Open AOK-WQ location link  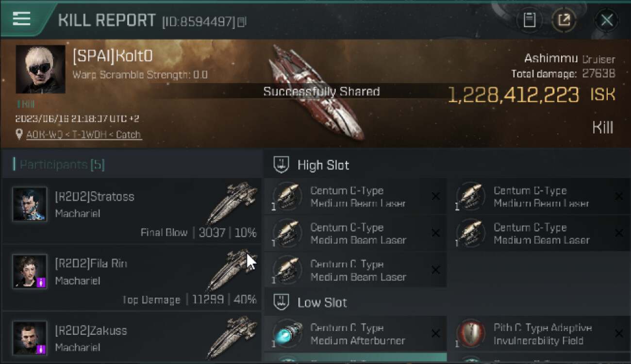[84, 134]
